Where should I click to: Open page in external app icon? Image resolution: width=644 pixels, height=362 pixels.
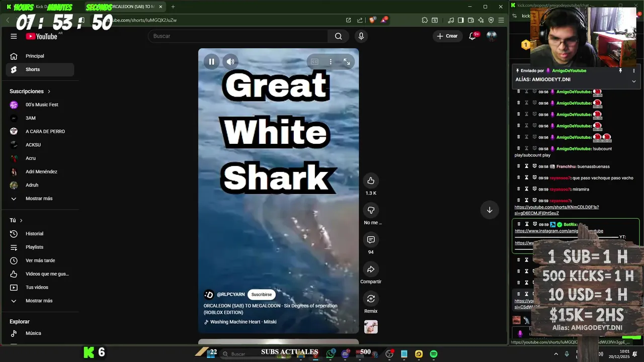348,20
